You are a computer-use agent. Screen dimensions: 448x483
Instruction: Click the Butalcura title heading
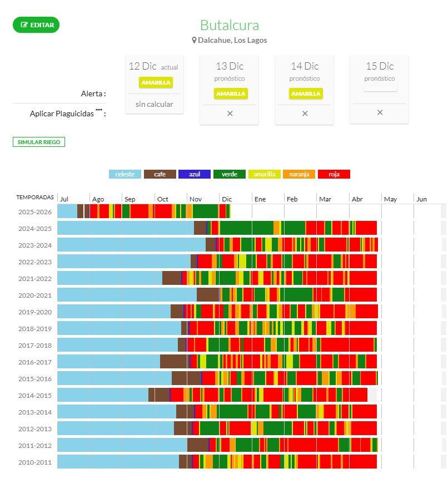click(230, 25)
